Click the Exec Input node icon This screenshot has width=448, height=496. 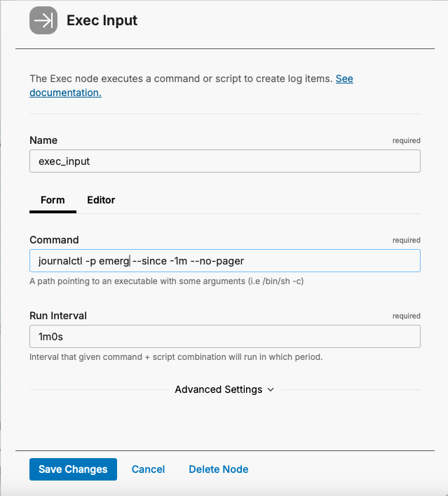43,20
